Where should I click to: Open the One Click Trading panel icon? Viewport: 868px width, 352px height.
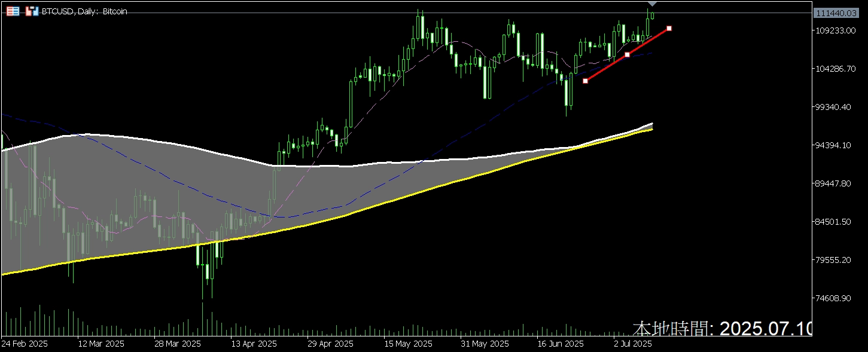pos(13,11)
